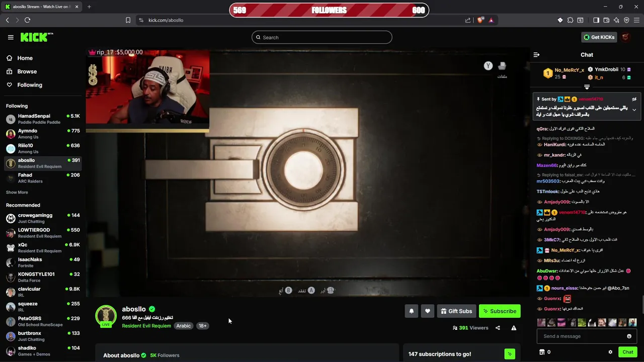Open the browser main menu
Image resolution: width=644 pixels, height=362 pixels.
tap(637, 20)
